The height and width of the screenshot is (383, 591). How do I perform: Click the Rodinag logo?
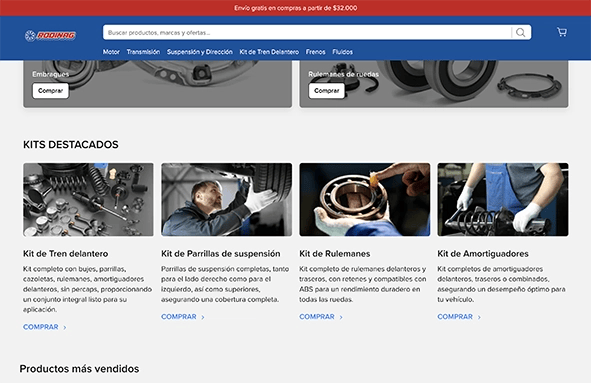[x=51, y=35]
